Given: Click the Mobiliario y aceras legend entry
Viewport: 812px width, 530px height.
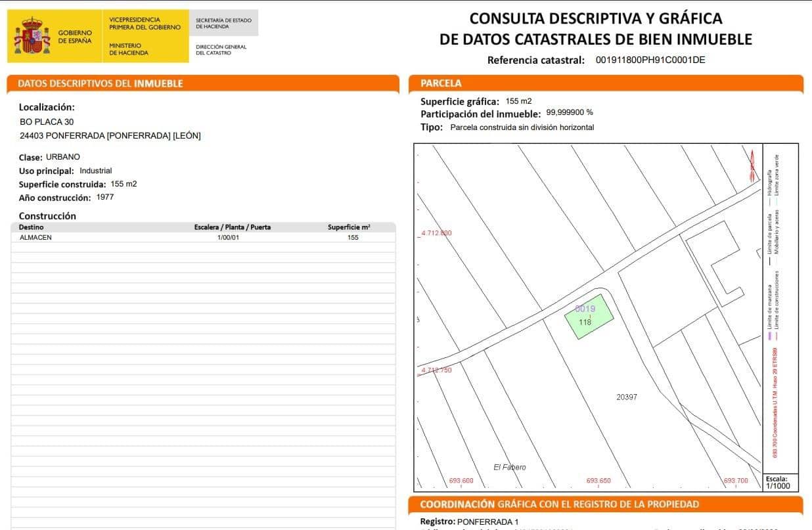Looking at the screenshot, I should point(776,236).
